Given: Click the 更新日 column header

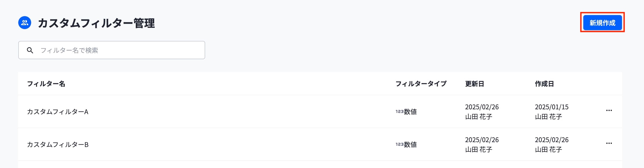Looking at the screenshot, I should [475, 84].
